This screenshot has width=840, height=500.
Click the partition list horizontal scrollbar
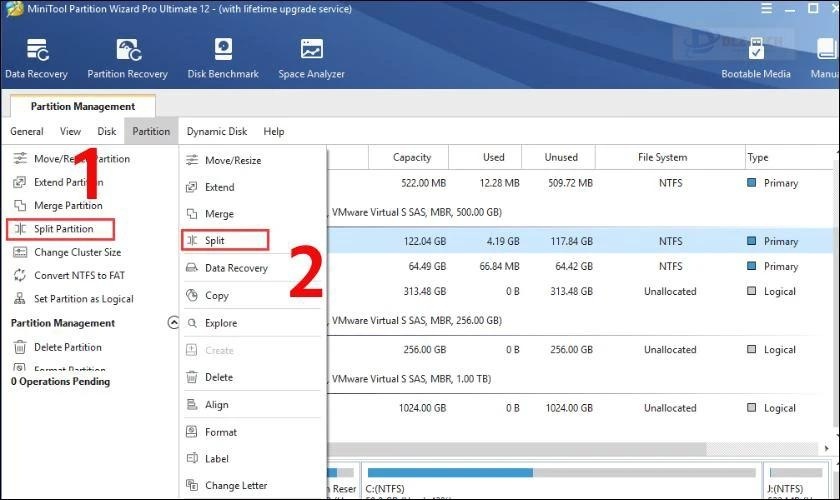[x=516, y=448]
